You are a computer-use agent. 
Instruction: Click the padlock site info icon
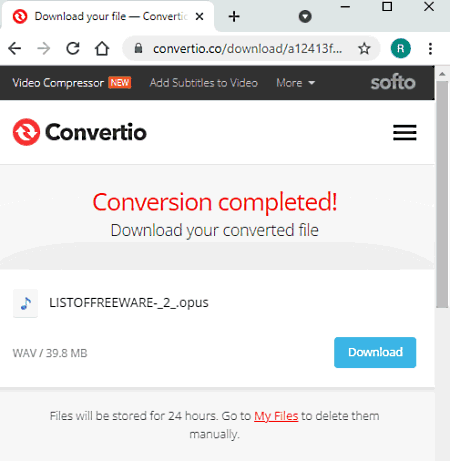point(138,49)
